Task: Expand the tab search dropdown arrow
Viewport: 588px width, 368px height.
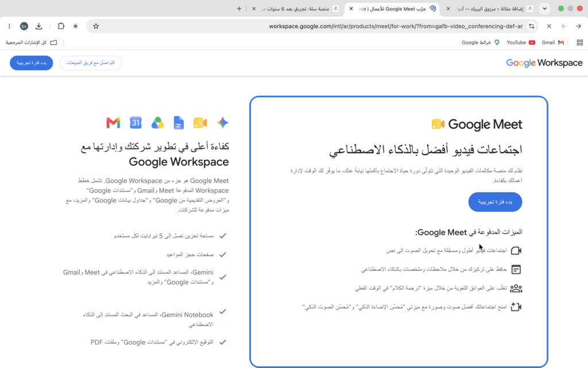Action: click(544, 9)
